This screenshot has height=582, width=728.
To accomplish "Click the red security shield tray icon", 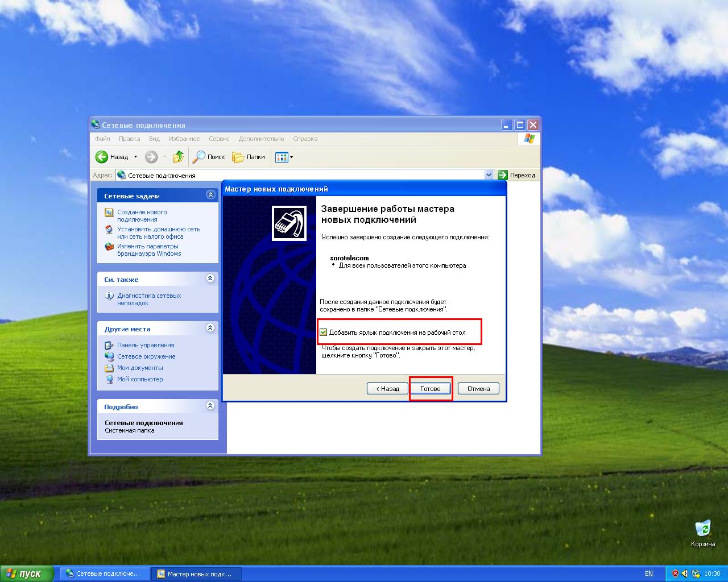I will pos(675,573).
